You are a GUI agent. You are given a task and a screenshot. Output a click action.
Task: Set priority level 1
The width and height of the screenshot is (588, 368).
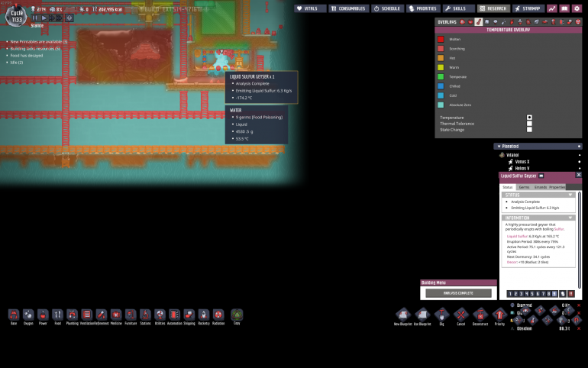click(x=510, y=294)
